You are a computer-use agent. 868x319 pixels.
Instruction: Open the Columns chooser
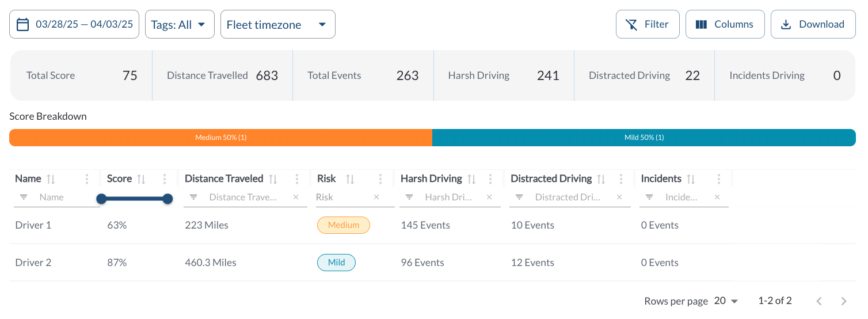(x=725, y=24)
